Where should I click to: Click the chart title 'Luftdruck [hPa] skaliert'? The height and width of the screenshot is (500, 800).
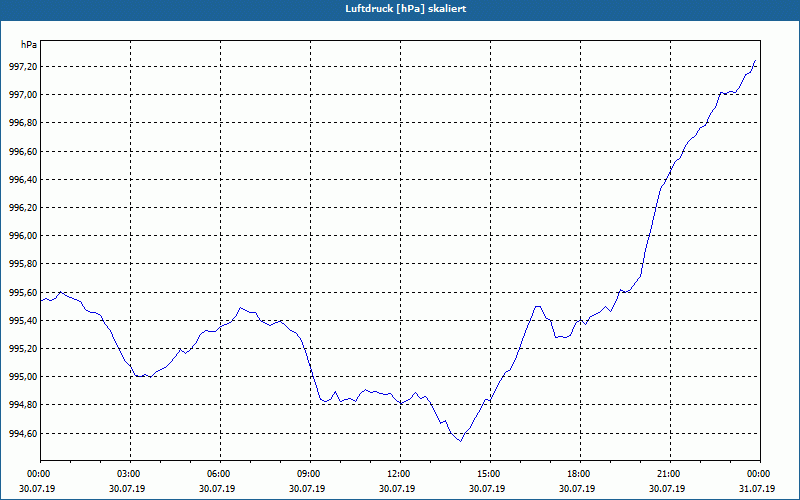click(x=406, y=9)
